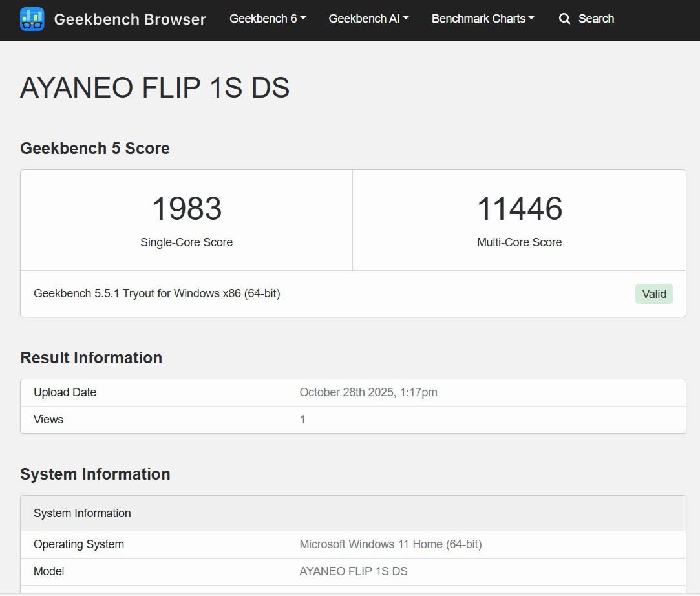
Task: Select the 11446 multi-core score number
Action: coord(519,209)
